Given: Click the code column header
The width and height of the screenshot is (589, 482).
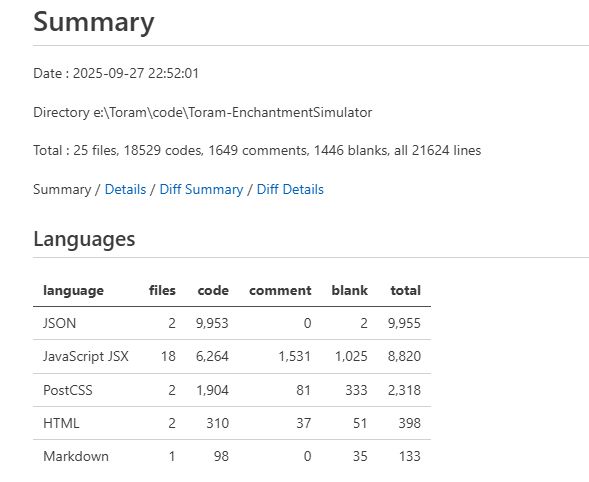Looking at the screenshot, I should (213, 290).
